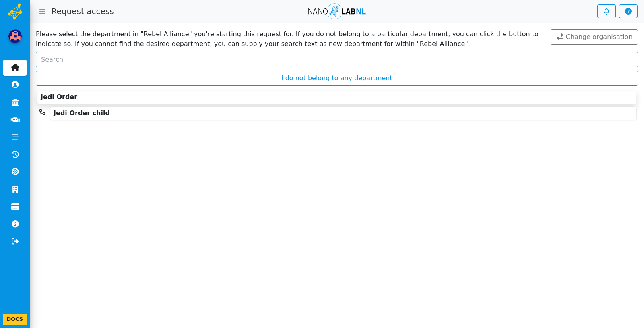The height and width of the screenshot is (328, 644).
Task: Open the history clock sidebar icon
Action: click(15, 154)
